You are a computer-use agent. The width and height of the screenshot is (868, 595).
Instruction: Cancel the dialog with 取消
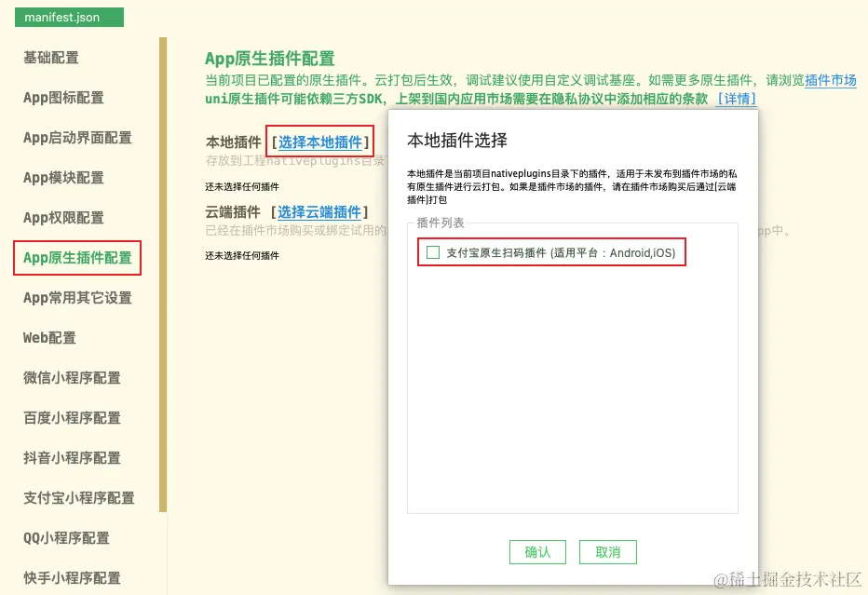[x=607, y=551]
